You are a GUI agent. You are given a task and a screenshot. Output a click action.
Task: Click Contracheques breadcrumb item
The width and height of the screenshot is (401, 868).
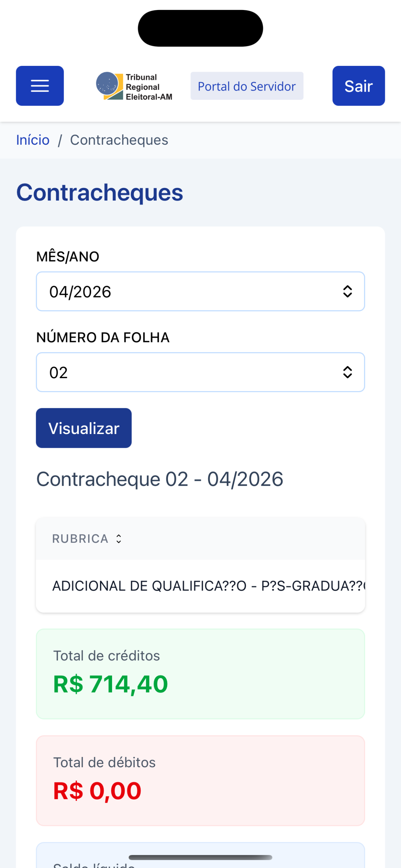point(119,140)
